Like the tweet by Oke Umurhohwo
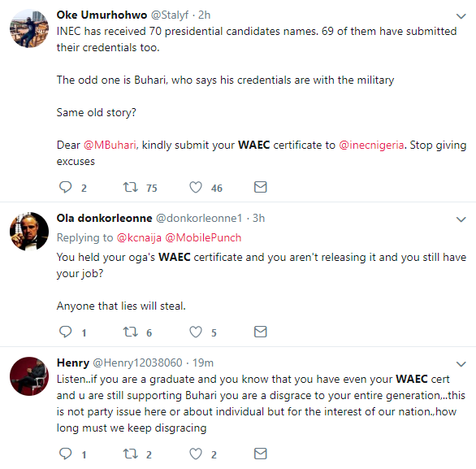 point(196,187)
